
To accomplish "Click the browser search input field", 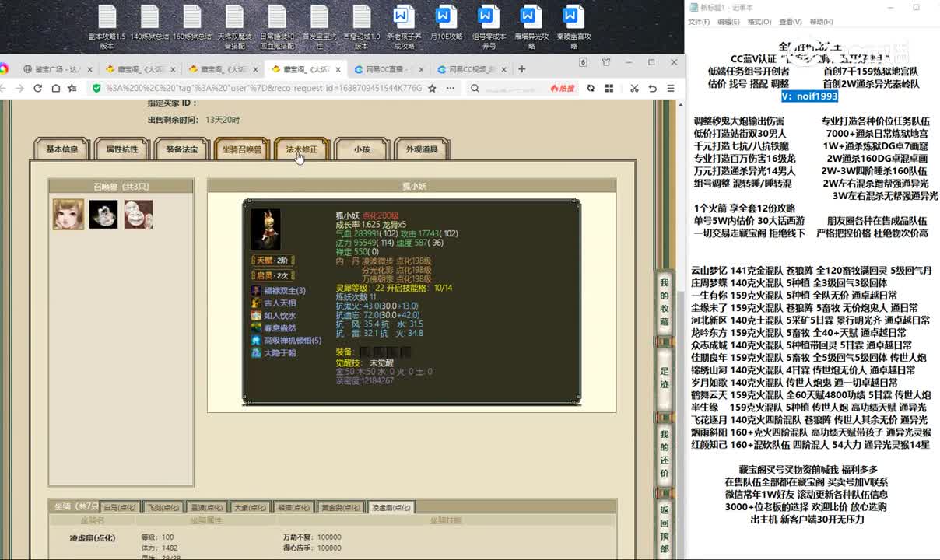I will coord(514,89).
